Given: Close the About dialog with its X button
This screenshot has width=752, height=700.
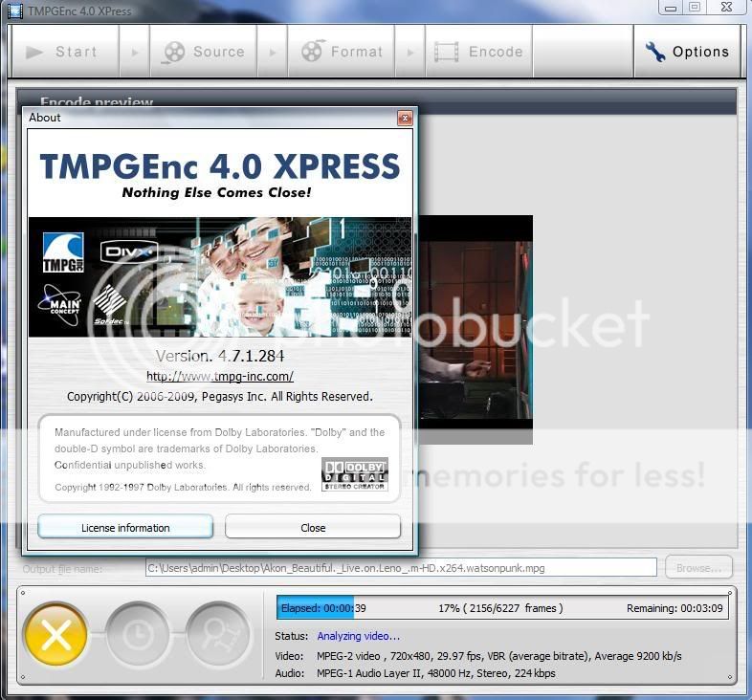Looking at the screenshot, I should click(x=406, y=118).
